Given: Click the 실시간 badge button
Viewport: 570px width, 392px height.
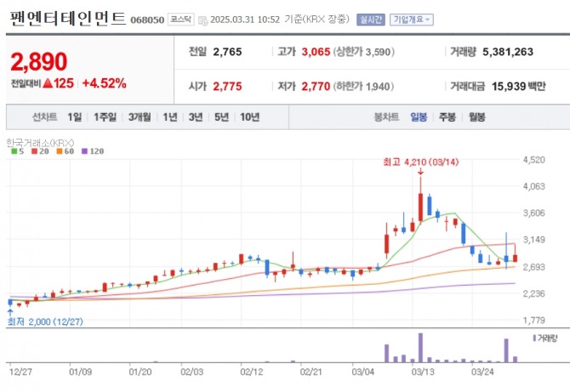Looking at the screenshot, I should (371, 20).
